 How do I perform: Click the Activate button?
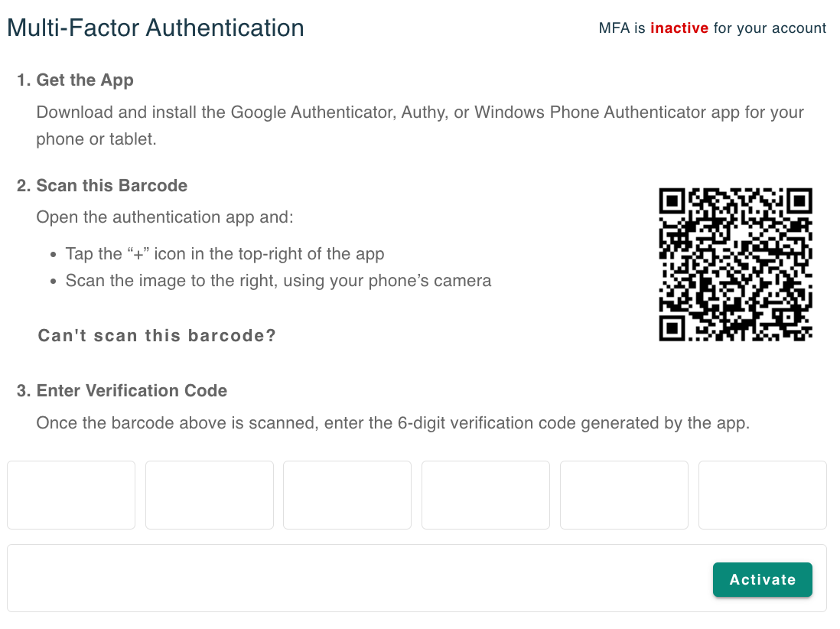(x=762, y=579)
